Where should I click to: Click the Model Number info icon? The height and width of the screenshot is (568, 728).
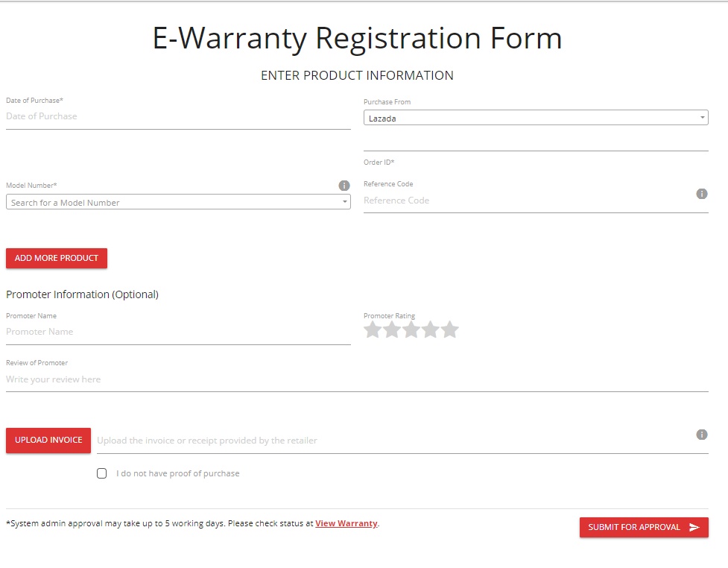click(344, 186)
